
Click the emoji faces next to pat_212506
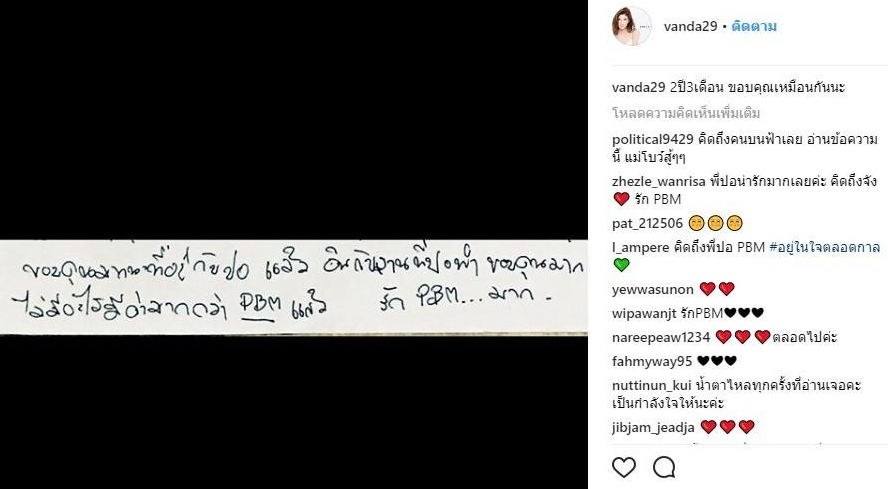pyautogui.click(x=716, y=223)
